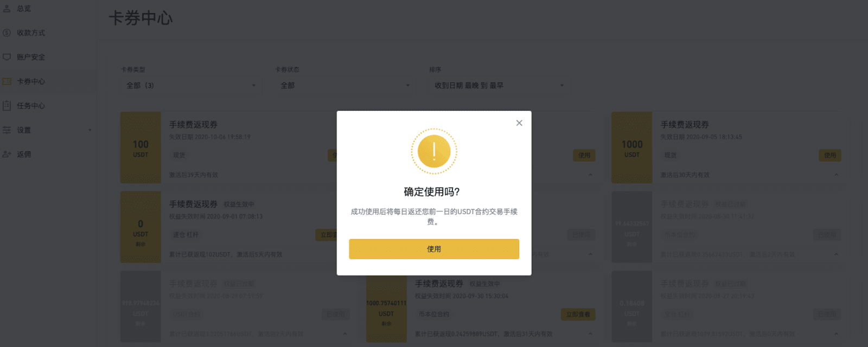Screen dimensions: 868x347
Task: Select the 1000 USDT coupon value block
Action: (632, 147)
